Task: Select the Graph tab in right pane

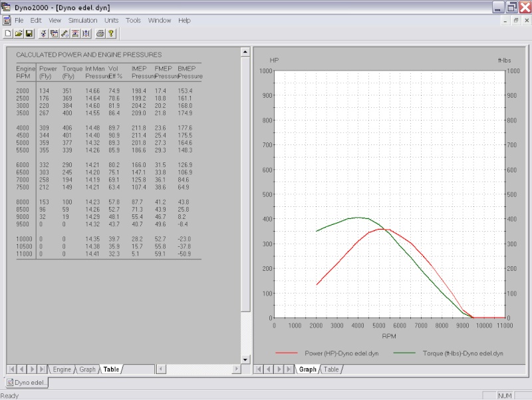Action: (x=307, y=369)
